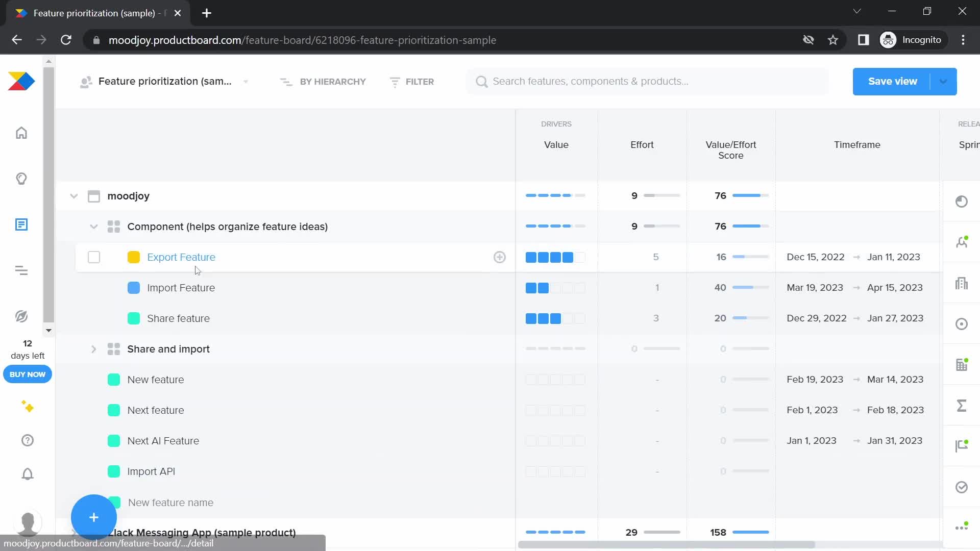Open a new browser tab
This screenshot has height=551, width=980.
coord(207,13)
